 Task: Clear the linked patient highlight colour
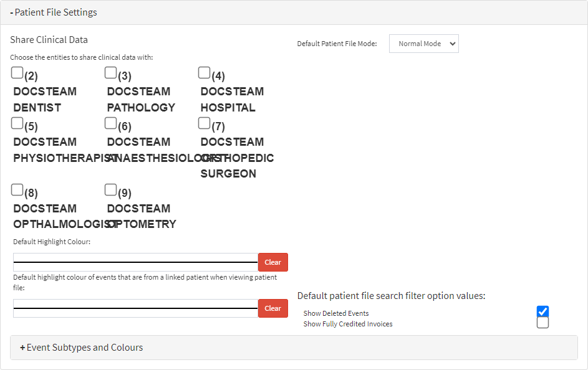pyautogui.click(x=272, y=308)
